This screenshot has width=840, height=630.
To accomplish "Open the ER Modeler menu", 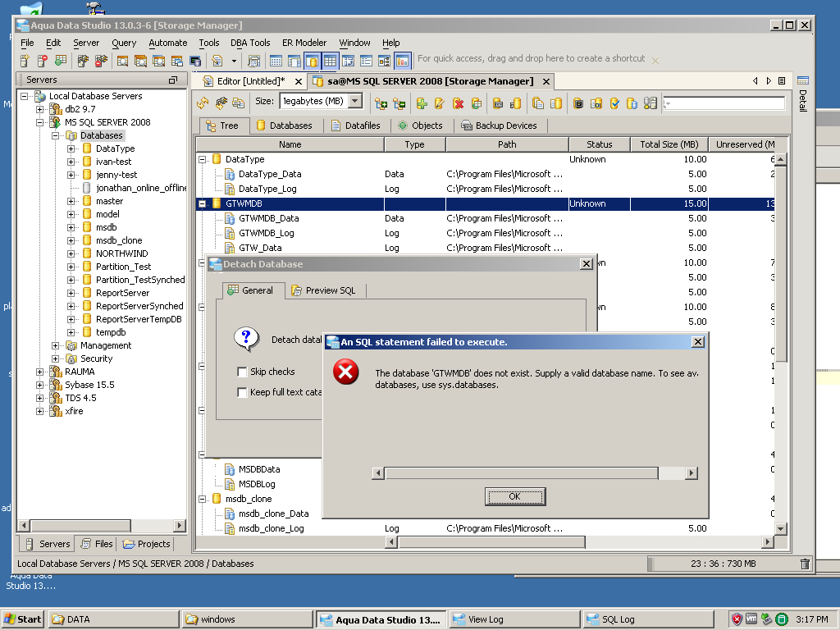I will click(x=304, y=43).
